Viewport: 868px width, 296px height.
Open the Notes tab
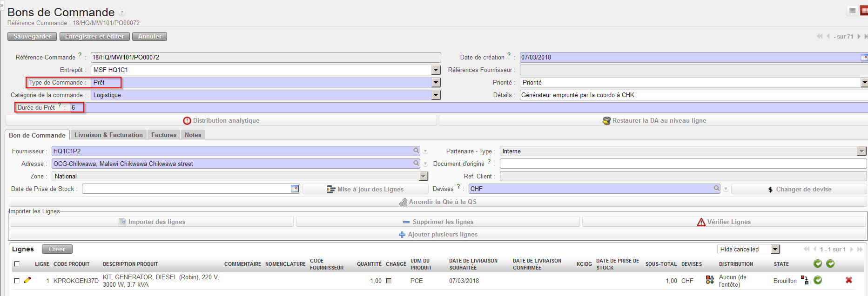coord(193,135)
